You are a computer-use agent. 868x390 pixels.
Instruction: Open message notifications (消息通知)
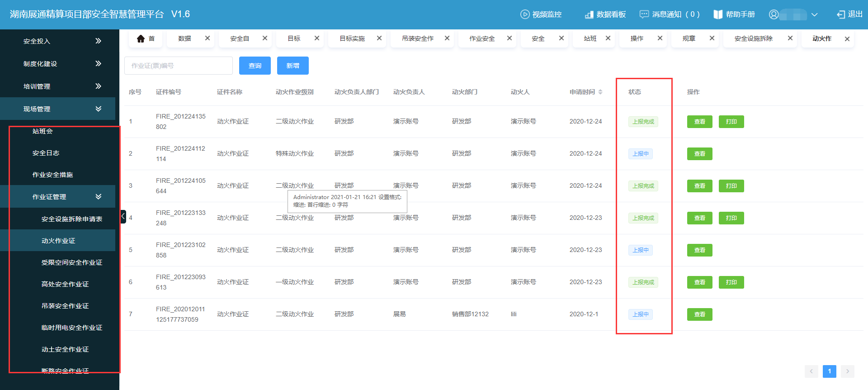pos(670,14)
